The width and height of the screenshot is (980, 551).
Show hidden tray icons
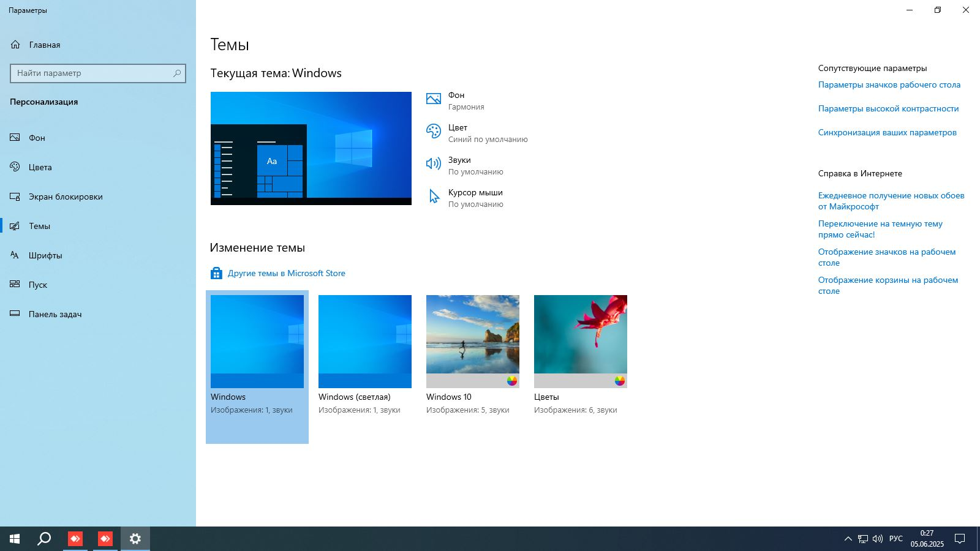[x=848, y=539]
